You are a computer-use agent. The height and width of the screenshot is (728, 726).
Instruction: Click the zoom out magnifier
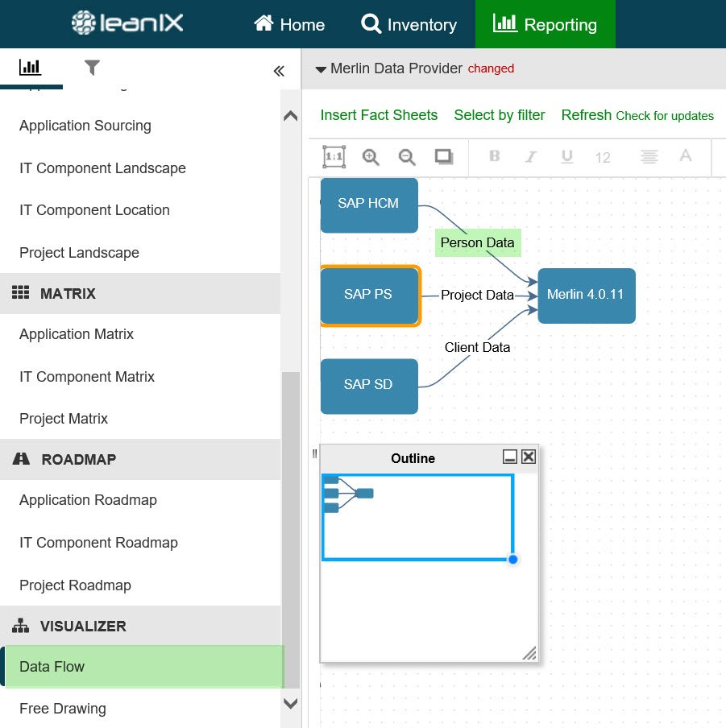coord(407,157)
